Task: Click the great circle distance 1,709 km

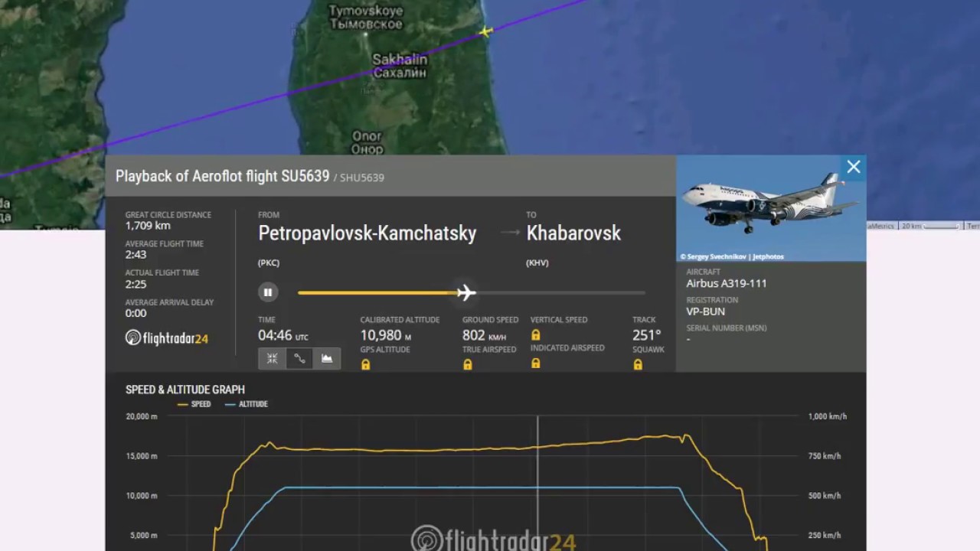Action: (x=148, y=226)
